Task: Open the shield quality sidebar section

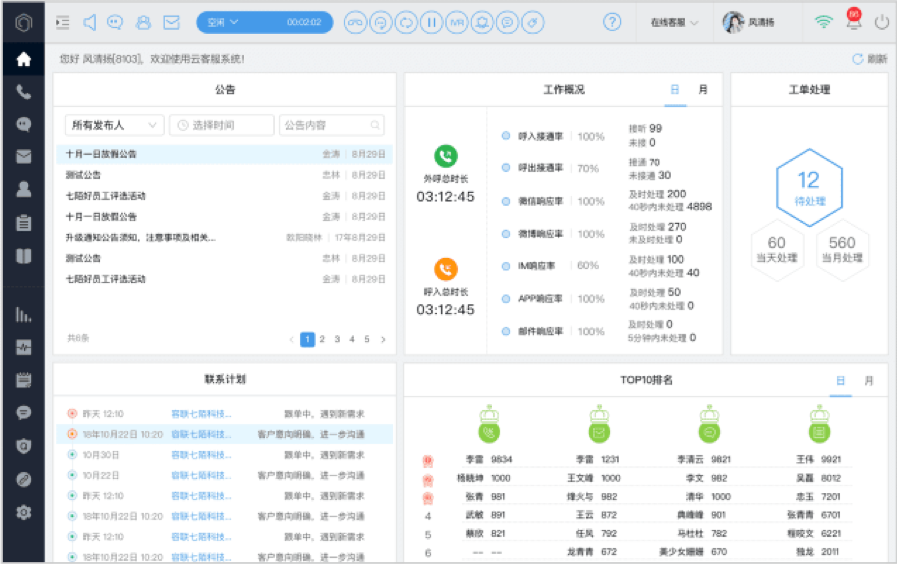Action: [23, 446]
